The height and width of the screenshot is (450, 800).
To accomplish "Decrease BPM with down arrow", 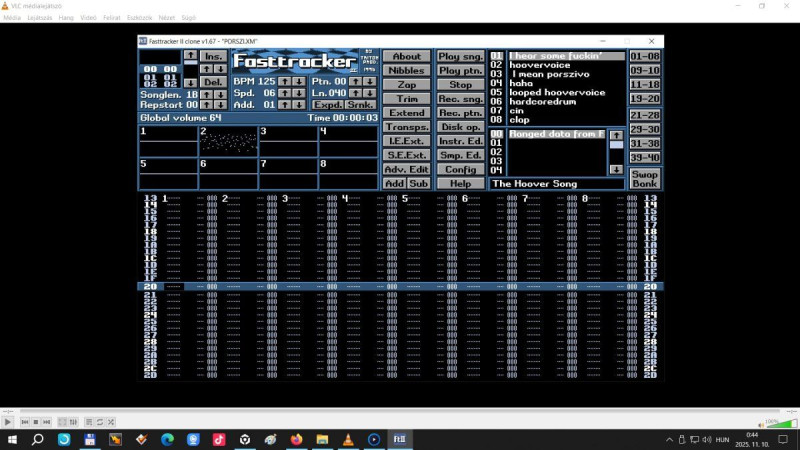I will click(299, 81).
